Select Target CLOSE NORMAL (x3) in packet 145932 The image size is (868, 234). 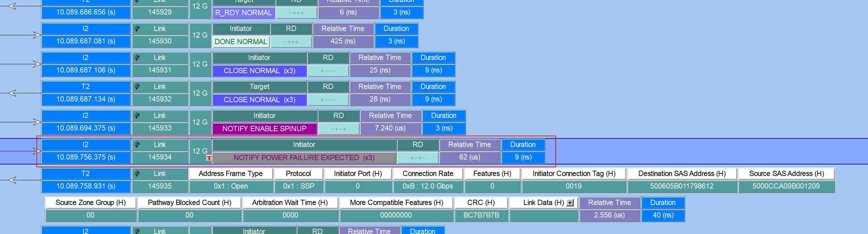coord(259,100)
